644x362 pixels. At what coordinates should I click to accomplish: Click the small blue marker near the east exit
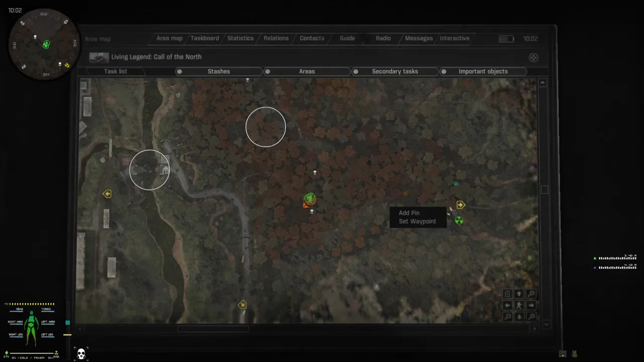(x=456, y=184)
